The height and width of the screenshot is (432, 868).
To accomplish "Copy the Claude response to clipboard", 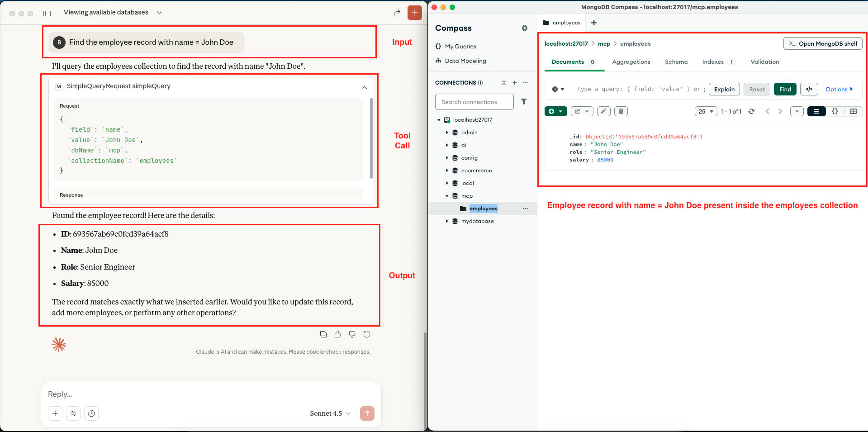I will (323, 334).
